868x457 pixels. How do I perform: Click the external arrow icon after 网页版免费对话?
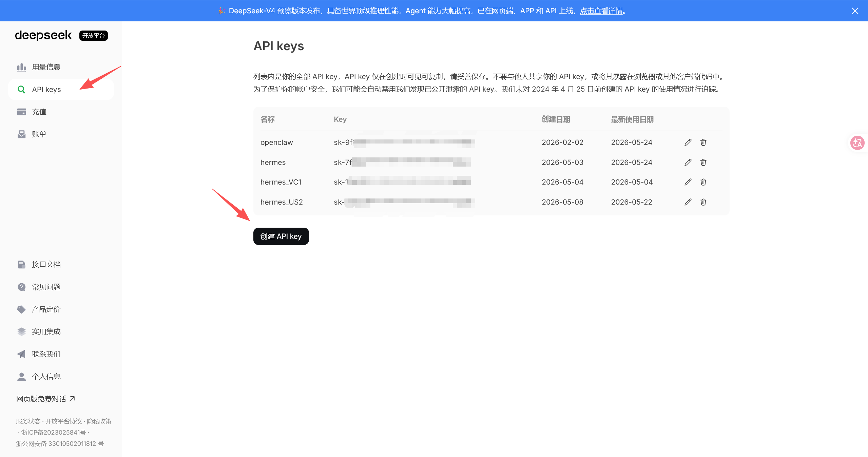(x=72, y=399)
